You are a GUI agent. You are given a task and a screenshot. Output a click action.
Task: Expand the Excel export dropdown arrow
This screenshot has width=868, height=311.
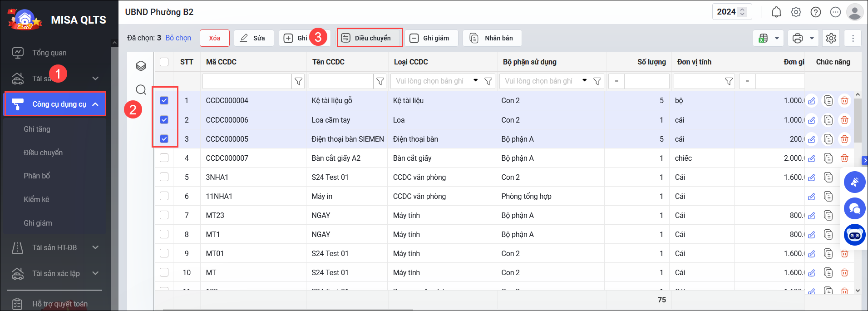(x=777, y=39)
